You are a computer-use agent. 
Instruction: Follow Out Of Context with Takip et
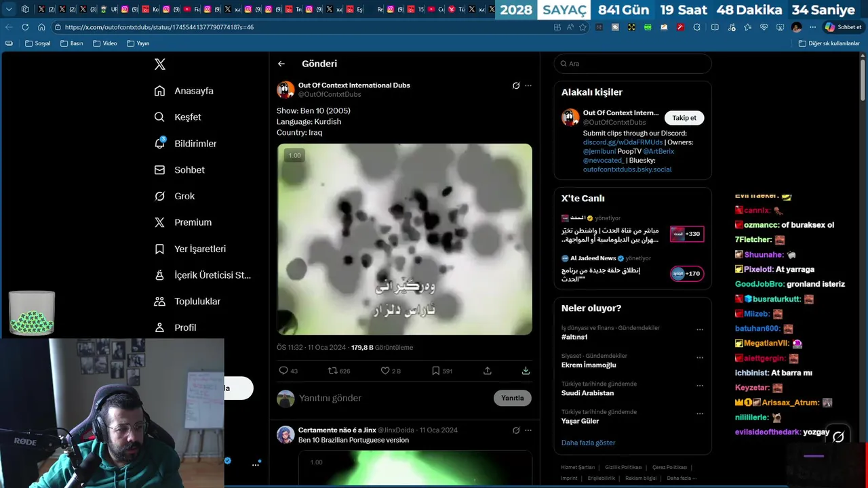684,118
